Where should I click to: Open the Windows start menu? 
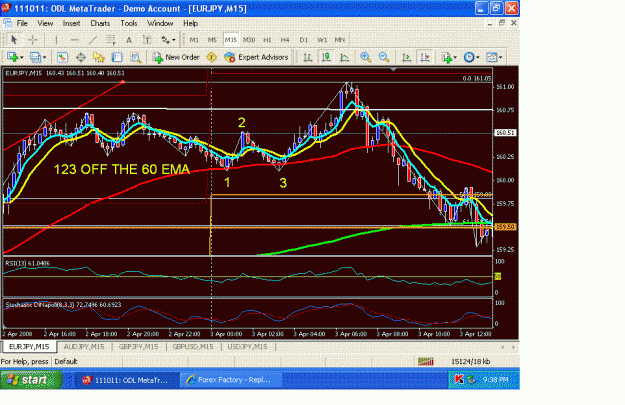(31, 379)
